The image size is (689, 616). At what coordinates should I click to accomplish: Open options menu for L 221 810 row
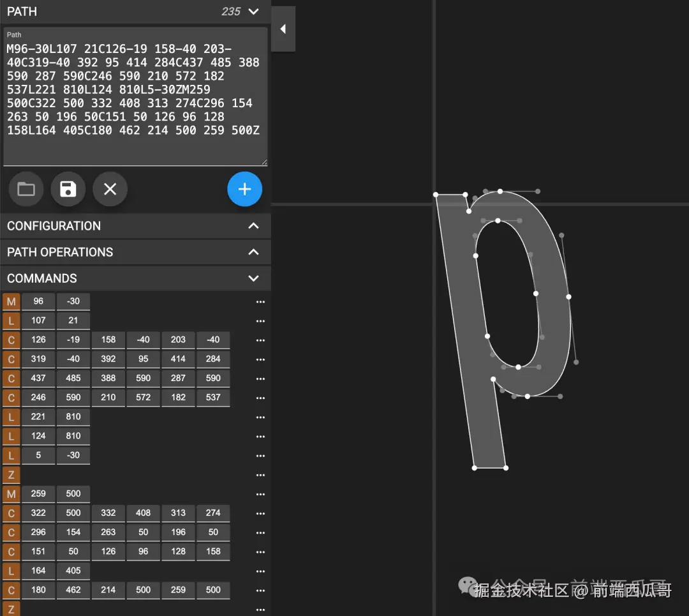click(x=260, y=417)
